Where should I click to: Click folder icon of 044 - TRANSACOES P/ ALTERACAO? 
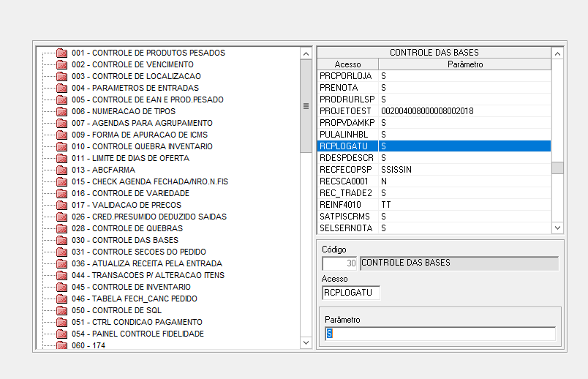(x=61, y=275)
